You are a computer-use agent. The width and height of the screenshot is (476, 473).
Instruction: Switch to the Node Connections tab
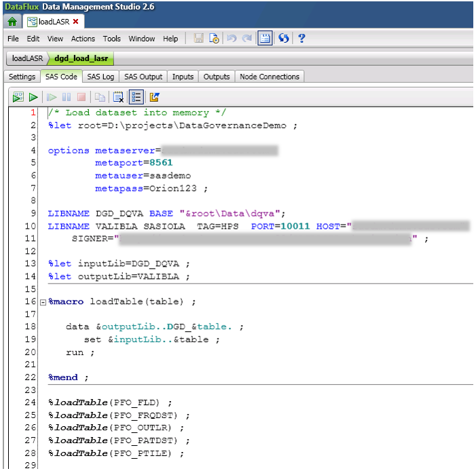[x=270, y=77]
